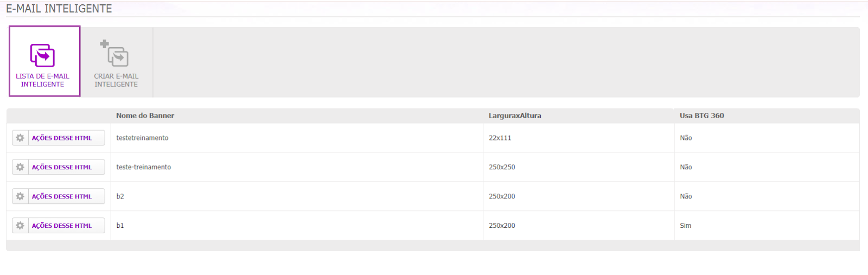Click gear icon in the b1 row
The image size is (868, 275).
20,226
